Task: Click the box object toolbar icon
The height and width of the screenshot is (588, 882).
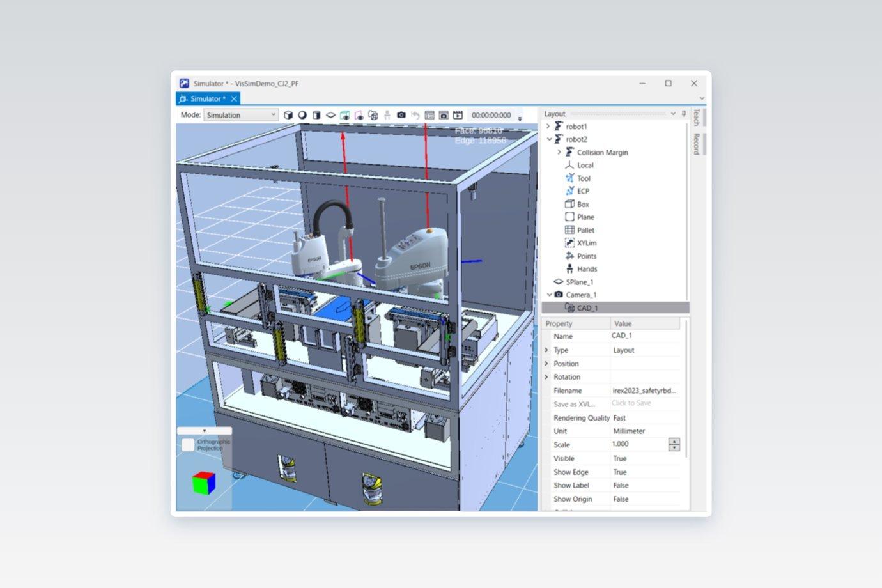Action: (288, 115)
